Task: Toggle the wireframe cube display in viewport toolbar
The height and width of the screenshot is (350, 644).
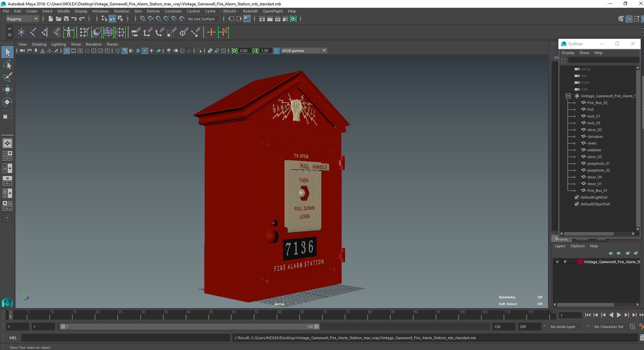Action: coord(118,51)
